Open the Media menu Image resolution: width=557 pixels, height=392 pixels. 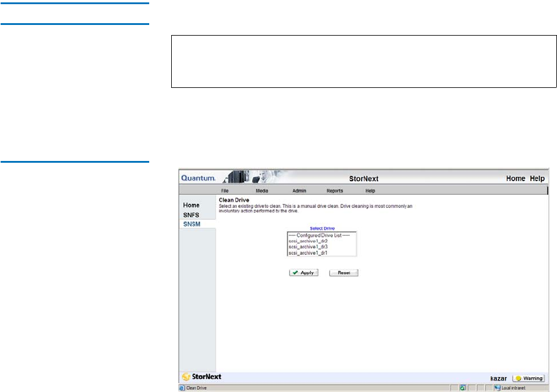(x=262, y=191)
